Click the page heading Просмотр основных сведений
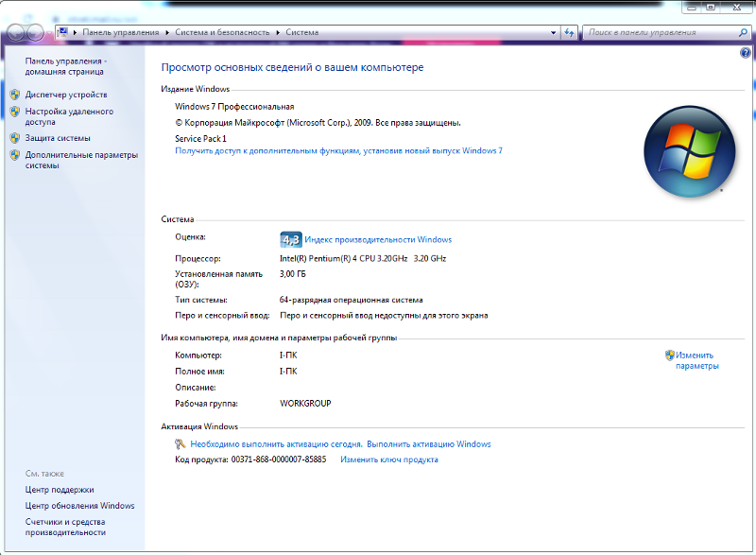 (x=292, y=67)
